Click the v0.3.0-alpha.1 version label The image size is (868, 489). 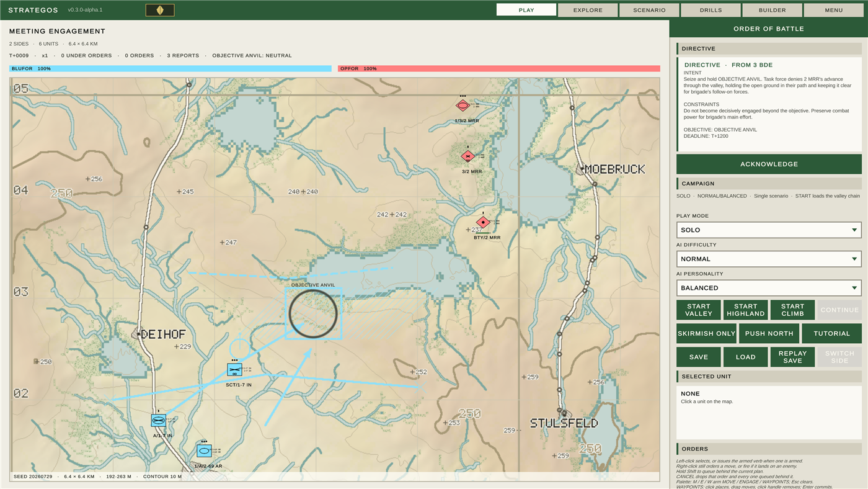[x=85, y=10]
